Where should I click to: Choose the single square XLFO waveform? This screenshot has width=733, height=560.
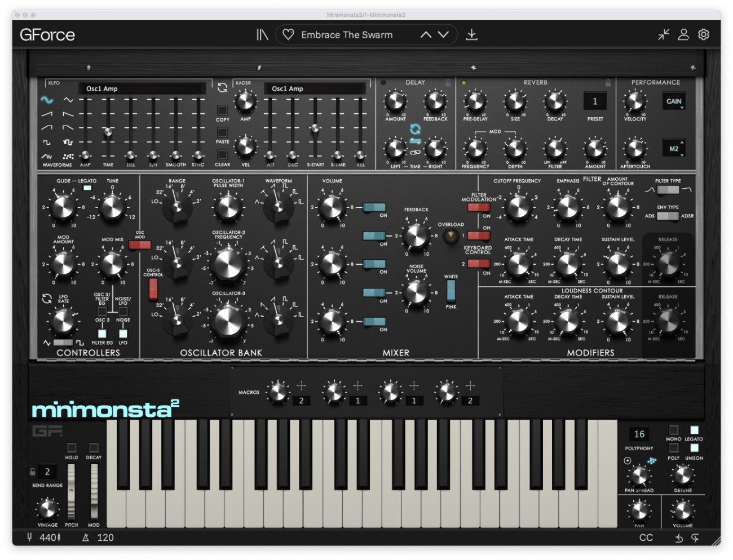[47, 142]
